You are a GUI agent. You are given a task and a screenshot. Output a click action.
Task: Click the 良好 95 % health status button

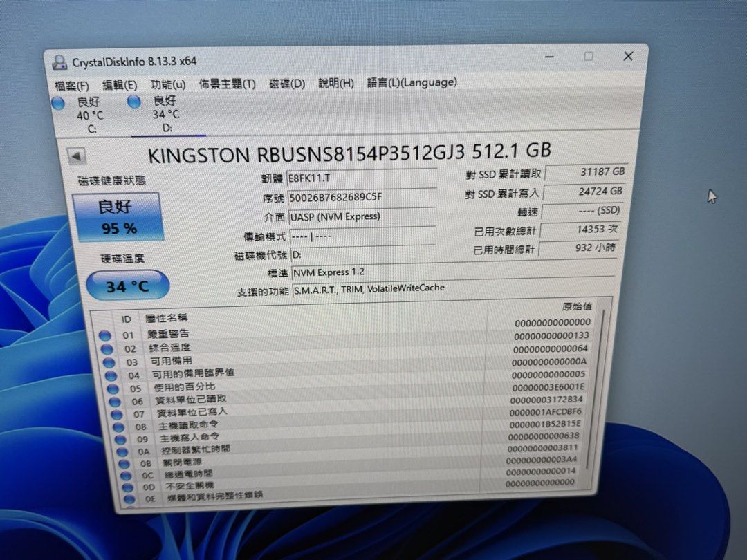pos(118,217)
